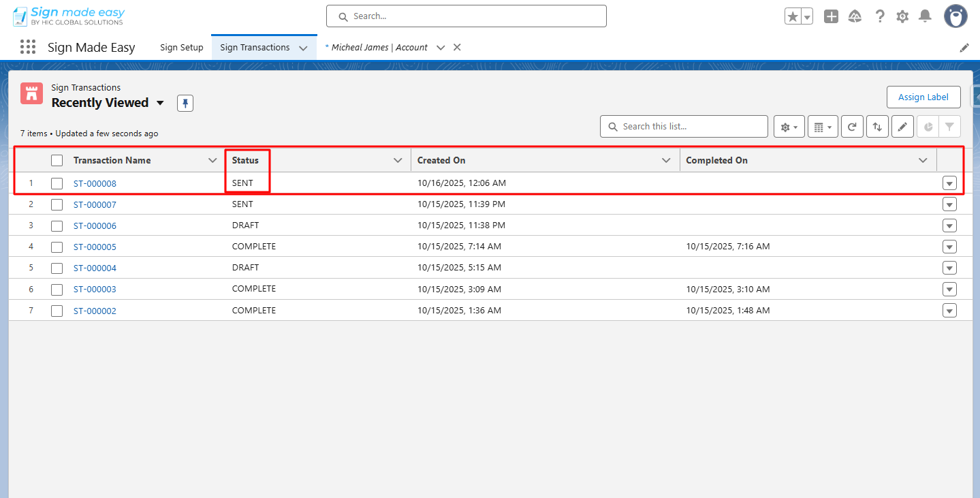This screenshot has width=980, height=498.
Task: Click the global create plus icon
Action: point(831,16)
